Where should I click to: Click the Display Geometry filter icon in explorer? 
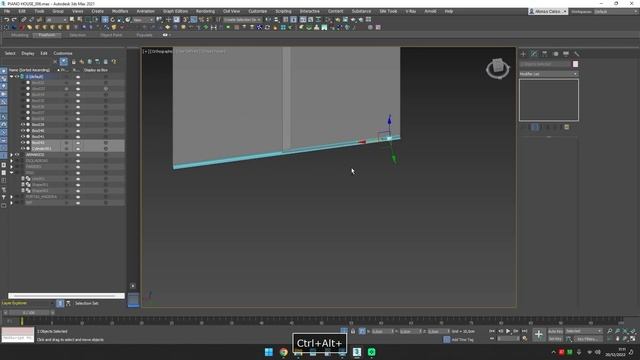click(4, 71)
